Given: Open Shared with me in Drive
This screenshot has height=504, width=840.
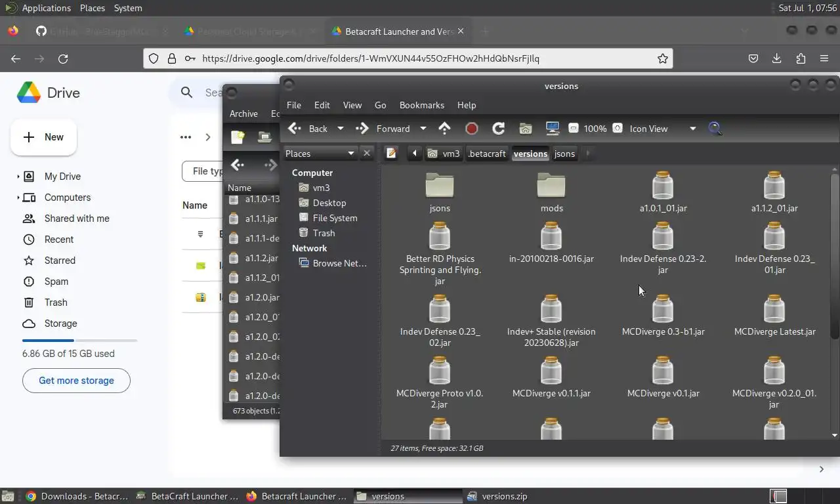Looking at the screenshot, I should [x=77, y=219].
